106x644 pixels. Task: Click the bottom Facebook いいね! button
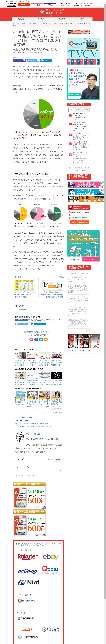[19, 320]
